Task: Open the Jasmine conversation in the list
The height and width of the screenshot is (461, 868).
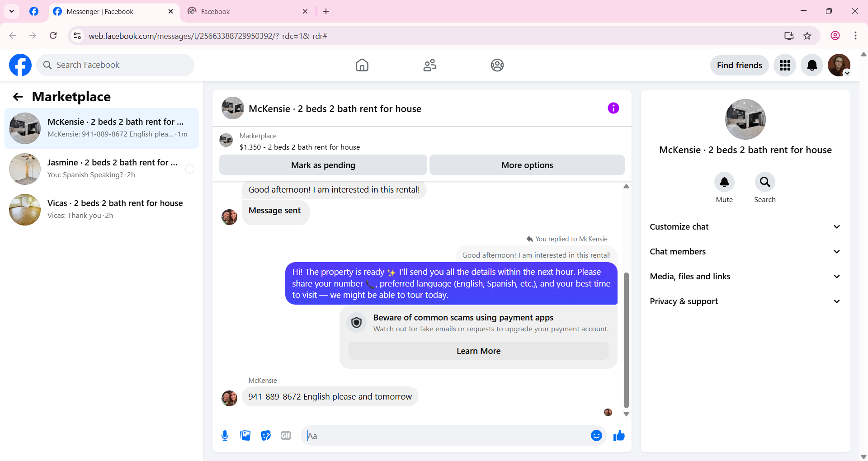Action: 102,169
